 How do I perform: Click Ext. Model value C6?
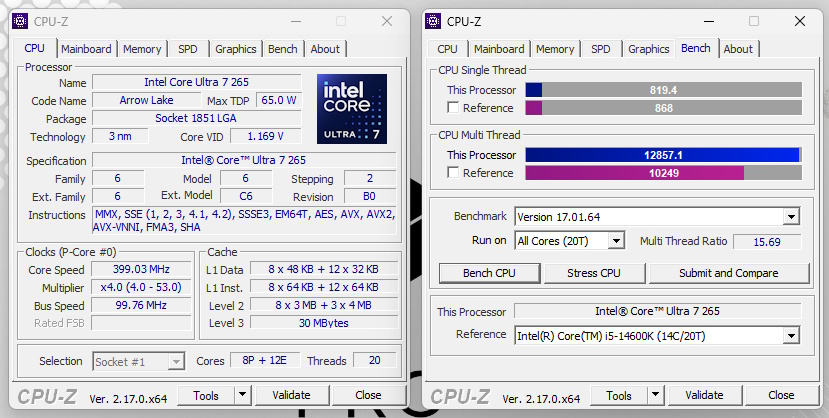(246, 196)
